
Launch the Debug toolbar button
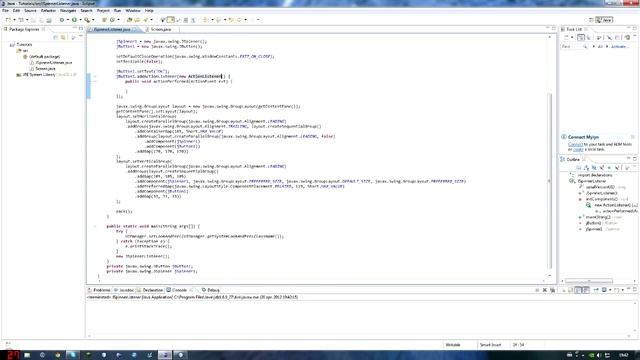(62, 20)
